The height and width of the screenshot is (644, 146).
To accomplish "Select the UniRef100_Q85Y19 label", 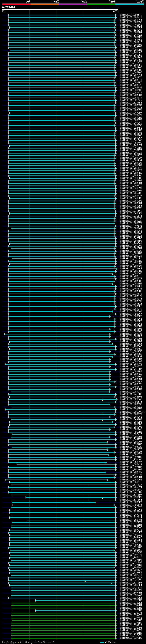I will (x=131, y=464).
